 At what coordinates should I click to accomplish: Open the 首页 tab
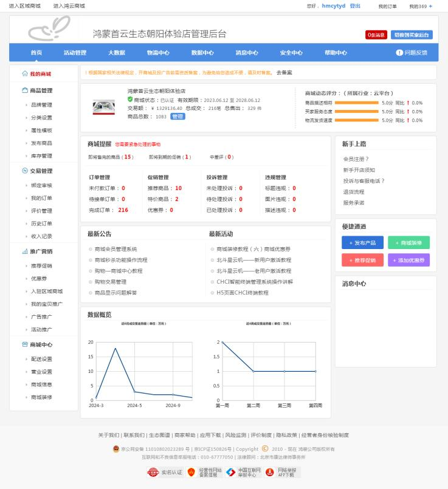(36, 52)
